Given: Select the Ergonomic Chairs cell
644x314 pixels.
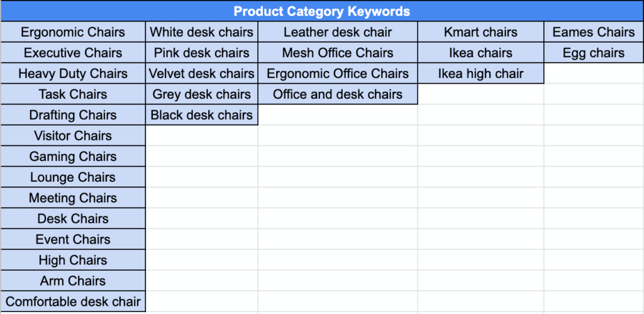Looking at the screenshot, I should [73, 32].
